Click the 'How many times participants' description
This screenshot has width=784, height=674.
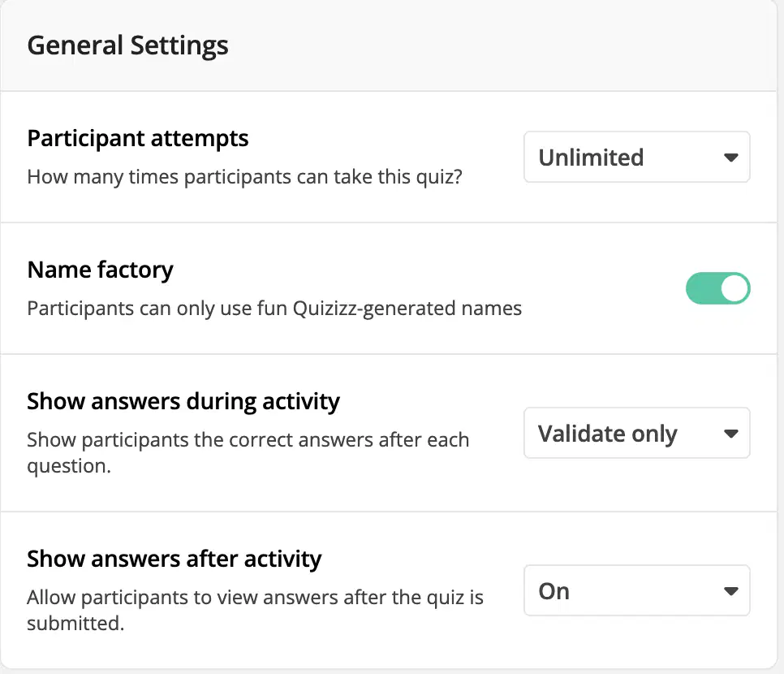tap(244, 177)
